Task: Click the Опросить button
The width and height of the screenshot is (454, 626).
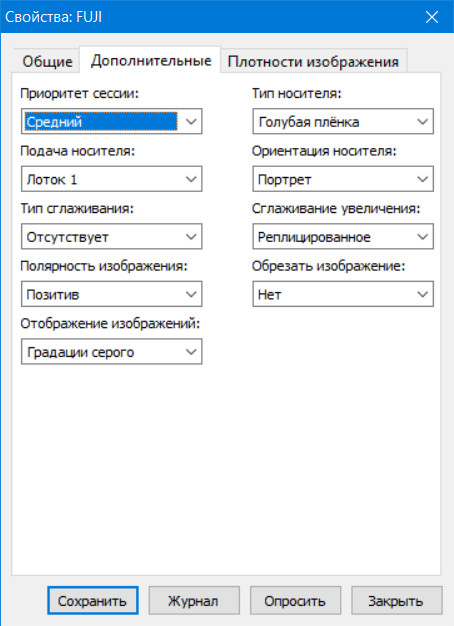Action: pyautogui.click(x=295, y=601)
